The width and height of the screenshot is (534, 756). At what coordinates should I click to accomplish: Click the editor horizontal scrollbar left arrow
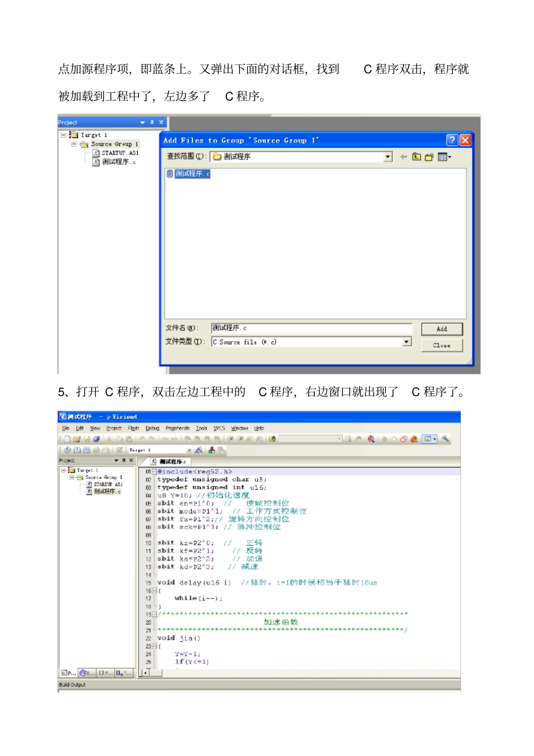click(145, 672)
